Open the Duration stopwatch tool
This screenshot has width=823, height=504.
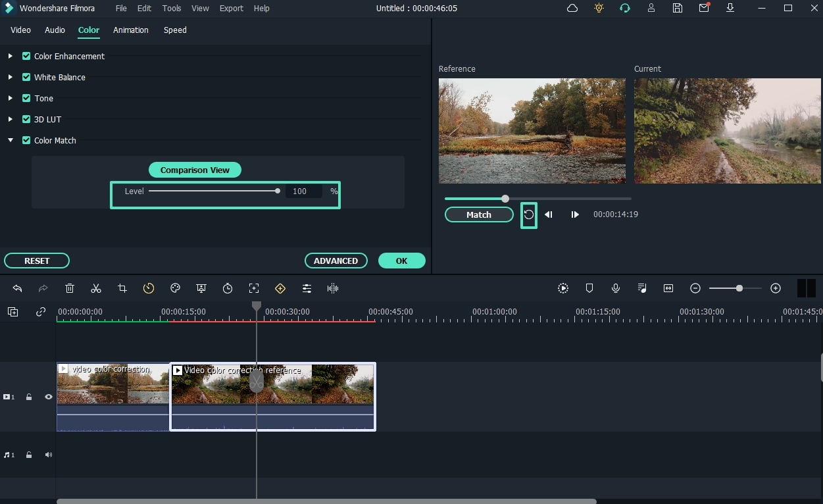pyautogui.click(x=228, y=288)
